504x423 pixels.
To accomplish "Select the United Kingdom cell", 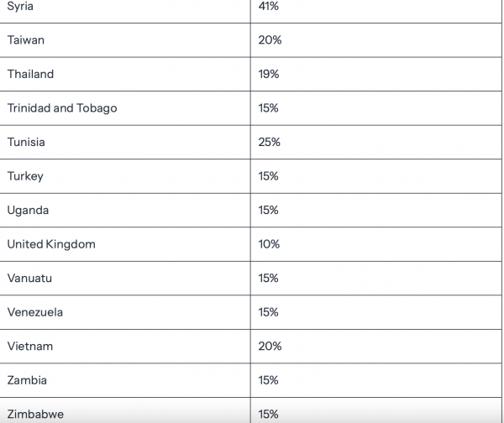I will (x=51, y=244).
